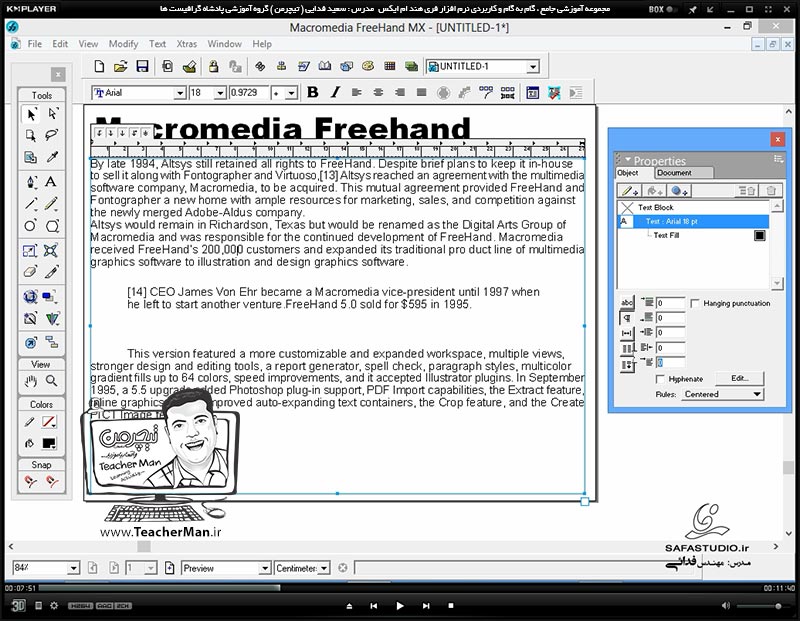Viewport: 800px width, 621px height.
Task: Open the font size 18 dropdown
Action: click(220, 93)
